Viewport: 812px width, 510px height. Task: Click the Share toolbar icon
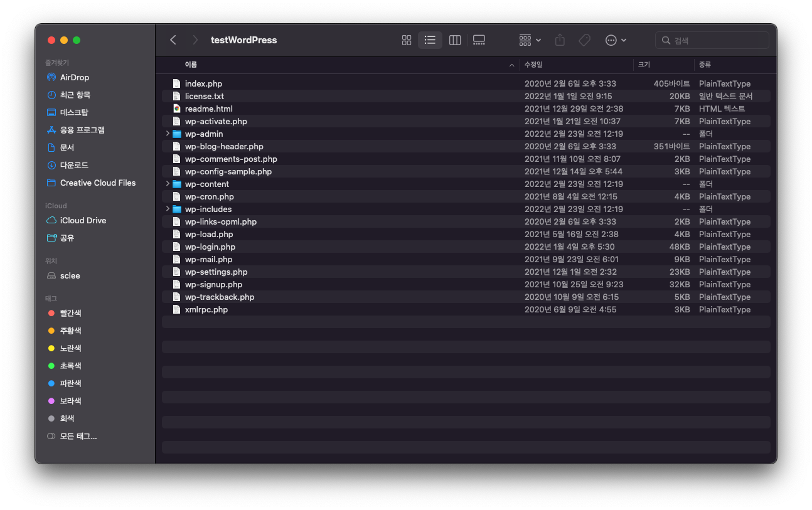click(x=560, y=40)
